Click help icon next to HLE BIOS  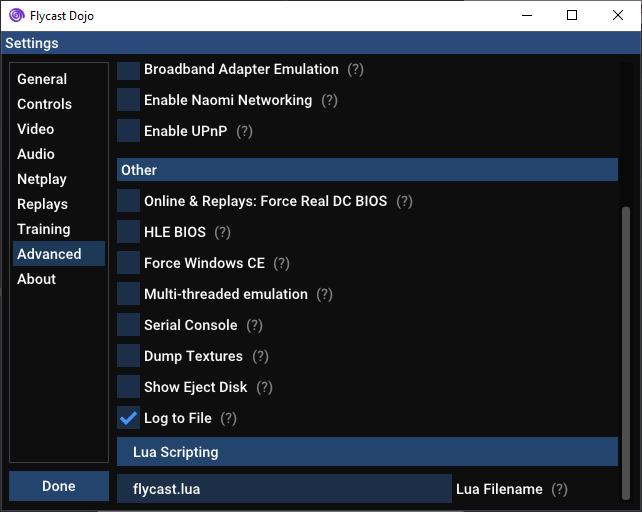tap(222, 232)
